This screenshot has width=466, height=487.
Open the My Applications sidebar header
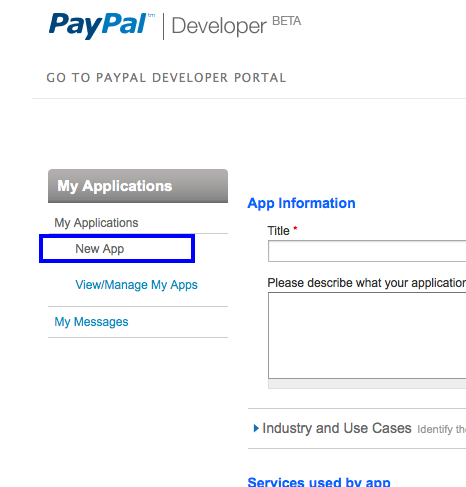click(x=138, y=186)
